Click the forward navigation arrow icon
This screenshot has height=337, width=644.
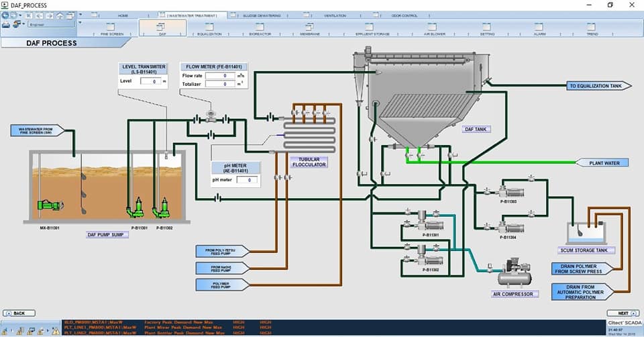click(14, 15)
